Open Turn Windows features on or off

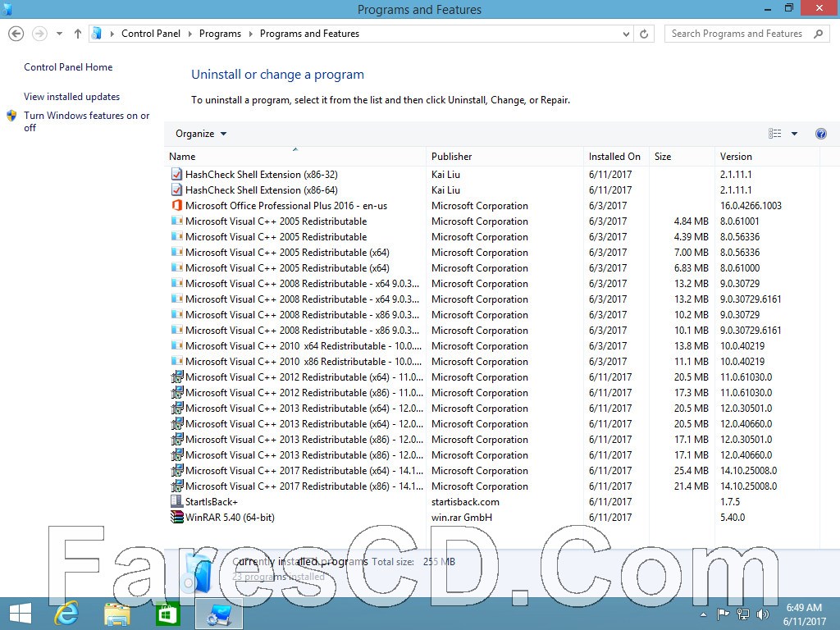86,121
